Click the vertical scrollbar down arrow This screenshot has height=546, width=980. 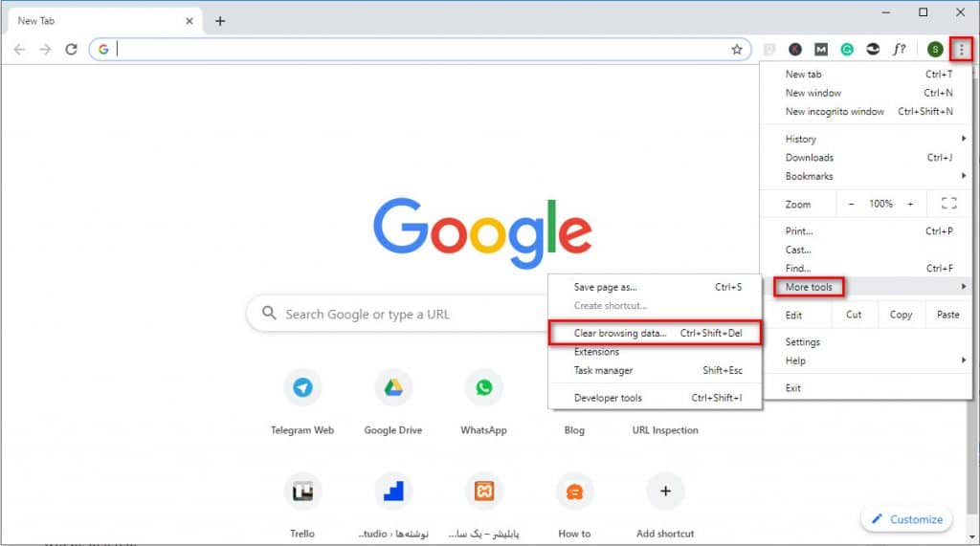coord(972,537)
